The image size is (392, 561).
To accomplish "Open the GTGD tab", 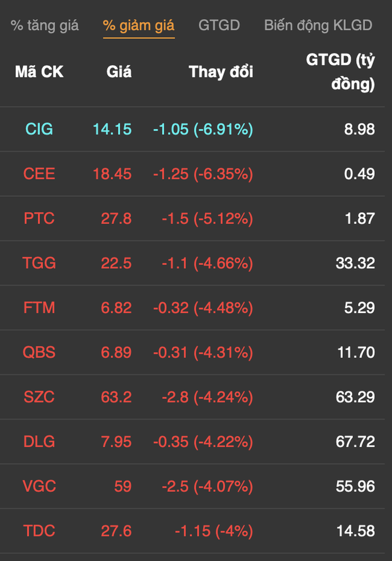I will tap(219, 25).
